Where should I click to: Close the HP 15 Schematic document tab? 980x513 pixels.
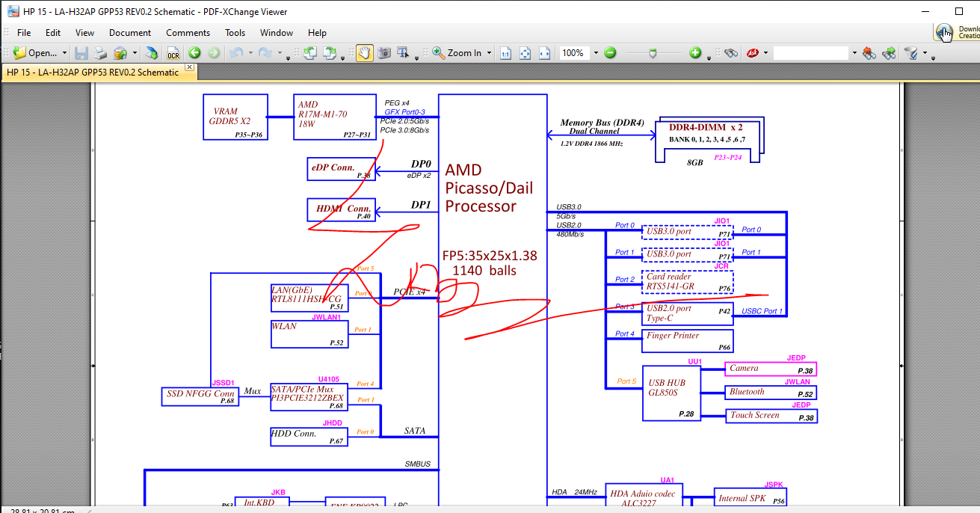tap(189, 68)
